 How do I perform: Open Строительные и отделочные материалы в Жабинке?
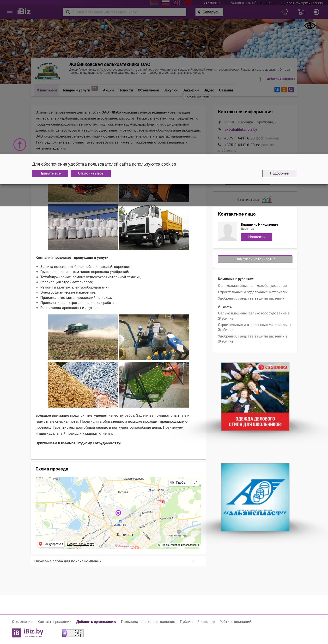[x=254, y=327]
